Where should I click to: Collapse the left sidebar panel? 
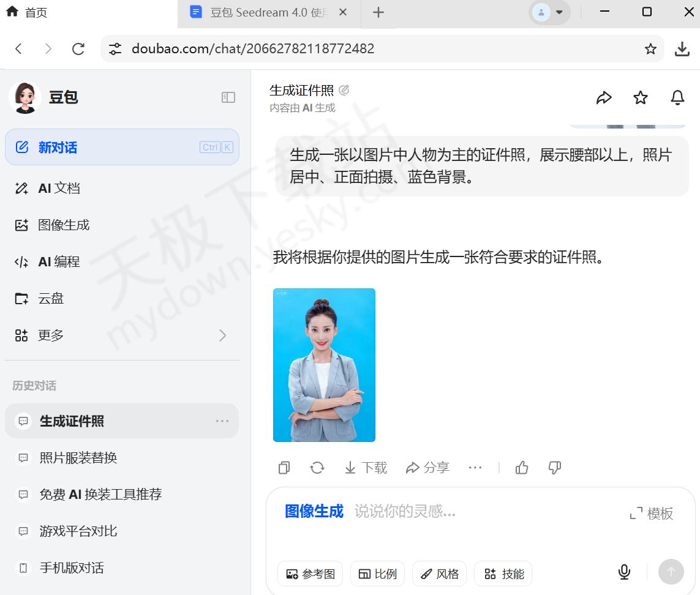(x=228, y=97)
